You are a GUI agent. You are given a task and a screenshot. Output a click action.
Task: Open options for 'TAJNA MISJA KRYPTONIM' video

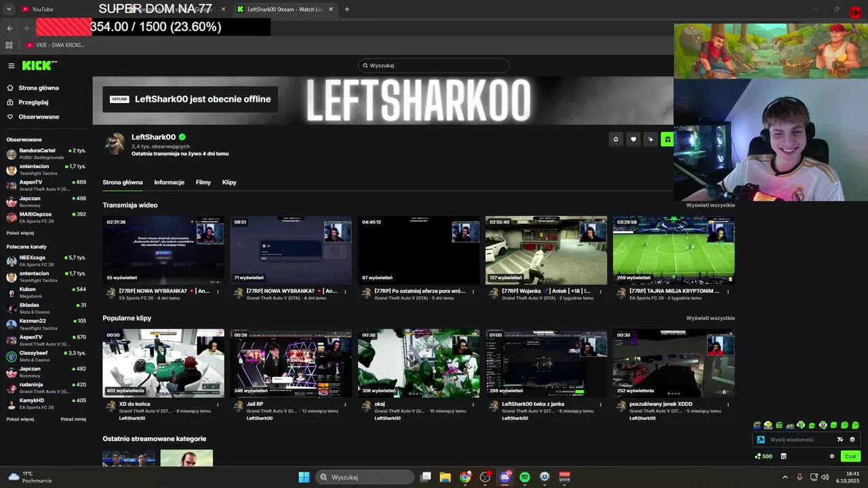click(x=728, y=291)
